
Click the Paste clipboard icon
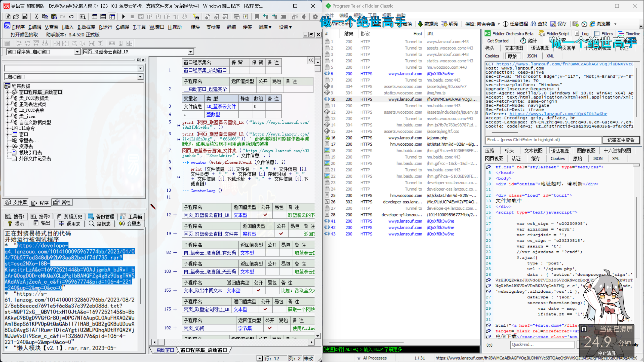(x=54, y=17)
